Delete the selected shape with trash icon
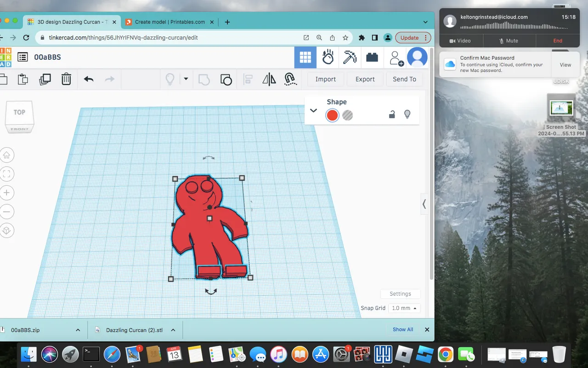This screenshot has width=588, height=368. [66, 79]
